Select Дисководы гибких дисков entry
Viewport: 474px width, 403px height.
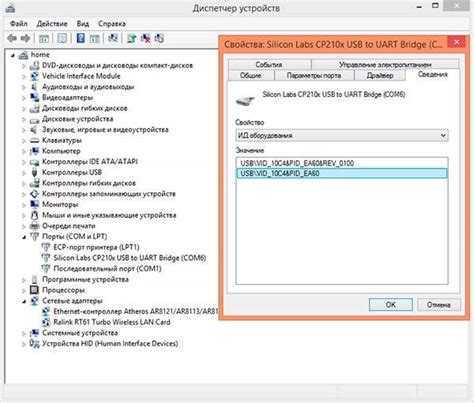(x=85, y=108)
